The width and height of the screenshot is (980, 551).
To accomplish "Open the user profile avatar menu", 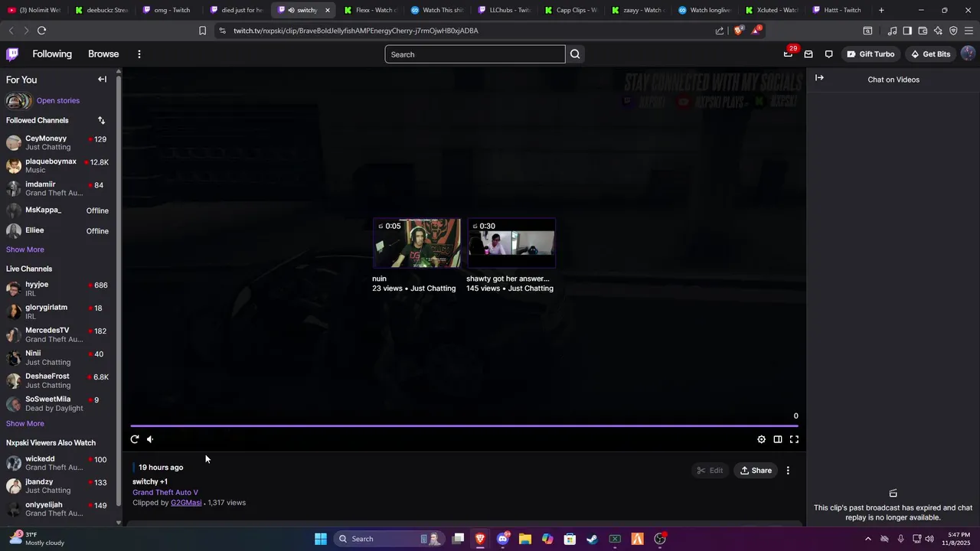I will 968,54.
